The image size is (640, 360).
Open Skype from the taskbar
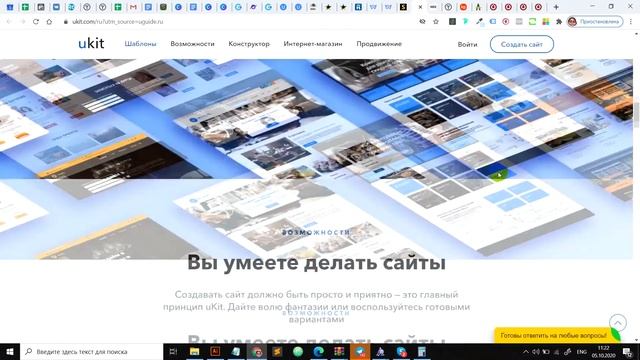401,351
